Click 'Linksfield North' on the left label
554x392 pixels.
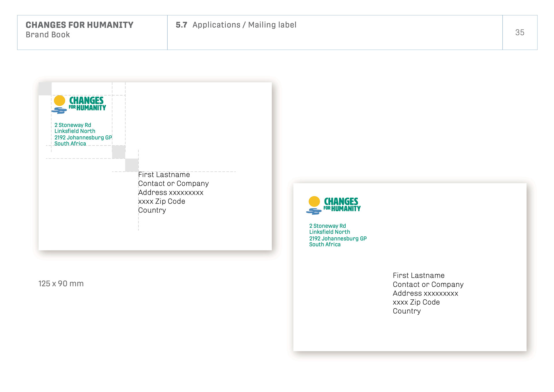tap(75, 131)
